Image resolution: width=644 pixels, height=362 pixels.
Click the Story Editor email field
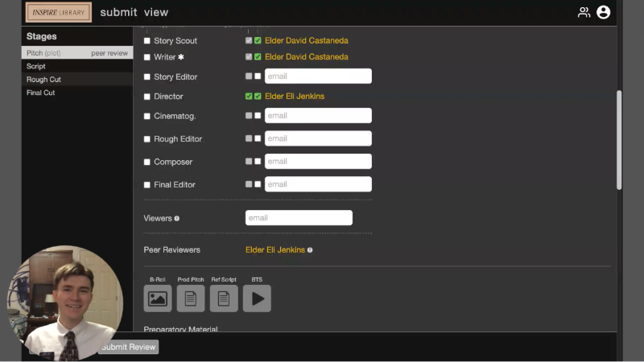318,76
